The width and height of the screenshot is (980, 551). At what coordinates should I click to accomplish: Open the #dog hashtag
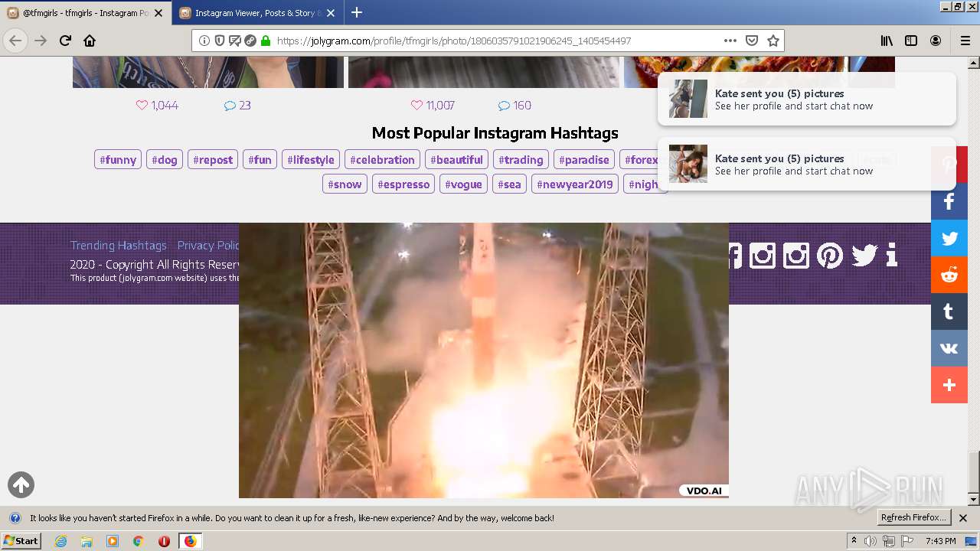(165, 160)
